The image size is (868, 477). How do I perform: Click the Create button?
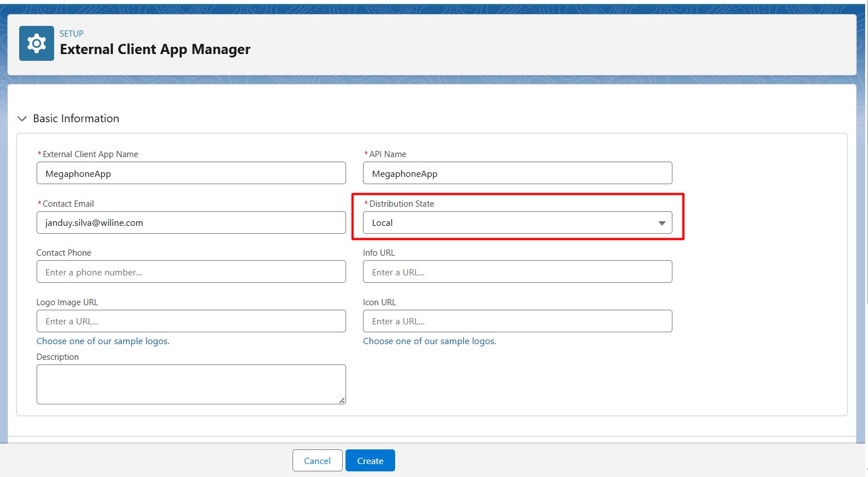click(x=370, y=460)
